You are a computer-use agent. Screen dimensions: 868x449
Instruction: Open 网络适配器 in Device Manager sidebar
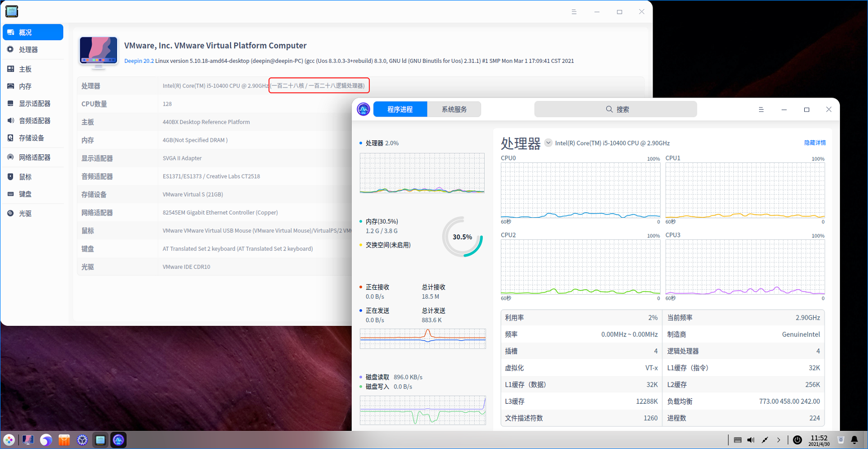click(x=33, y=157)
